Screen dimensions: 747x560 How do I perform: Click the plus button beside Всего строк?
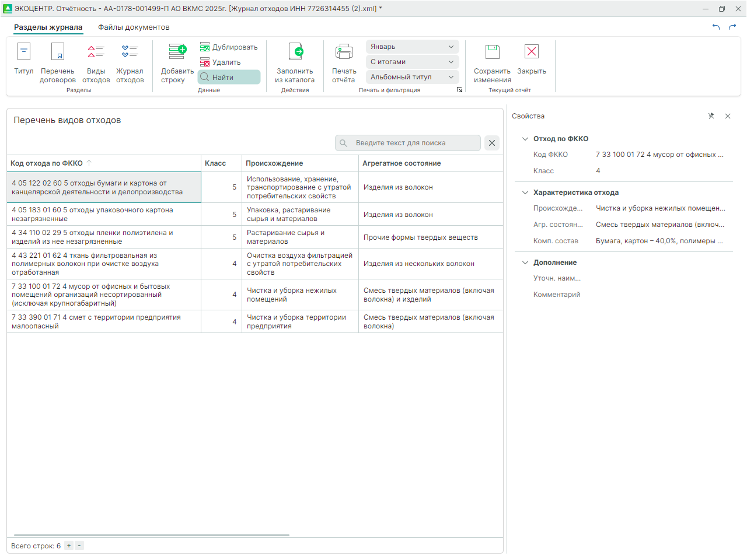(69, 546)
